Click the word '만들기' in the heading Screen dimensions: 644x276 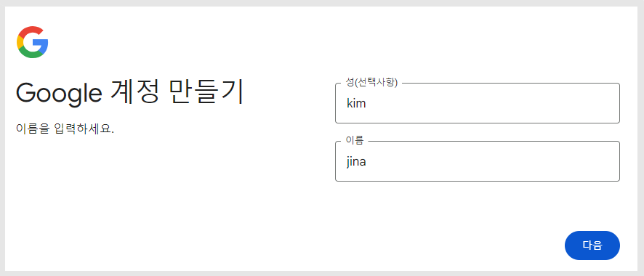point(206,93)
